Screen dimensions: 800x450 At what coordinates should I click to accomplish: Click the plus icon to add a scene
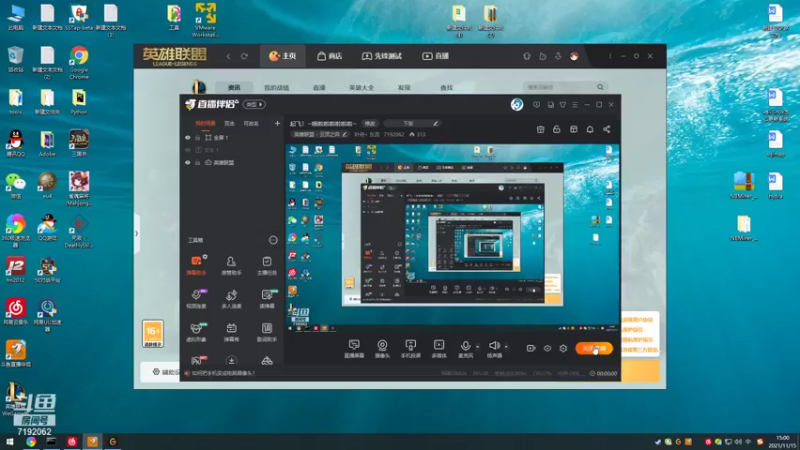(277, 123)
